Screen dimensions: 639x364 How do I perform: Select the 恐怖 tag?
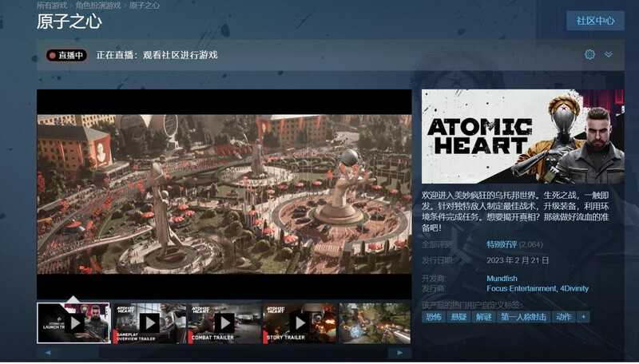[434, 317]
